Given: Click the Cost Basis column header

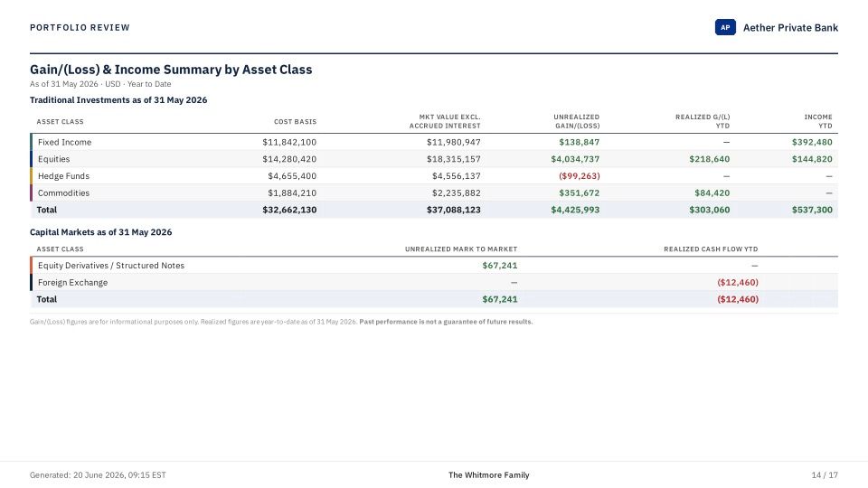Looking at the screenshot, I should (295, 121).
